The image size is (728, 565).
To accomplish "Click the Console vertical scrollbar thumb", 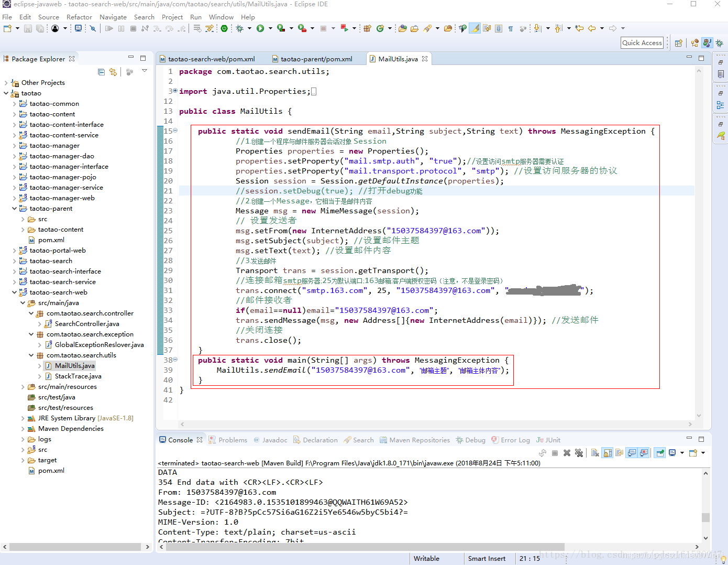I will tap(705, 517).
